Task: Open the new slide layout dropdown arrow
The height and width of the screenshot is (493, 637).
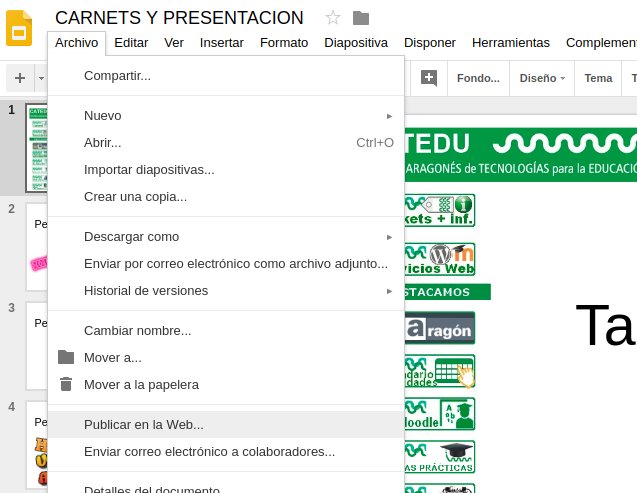Action: (x=41, y=78)
